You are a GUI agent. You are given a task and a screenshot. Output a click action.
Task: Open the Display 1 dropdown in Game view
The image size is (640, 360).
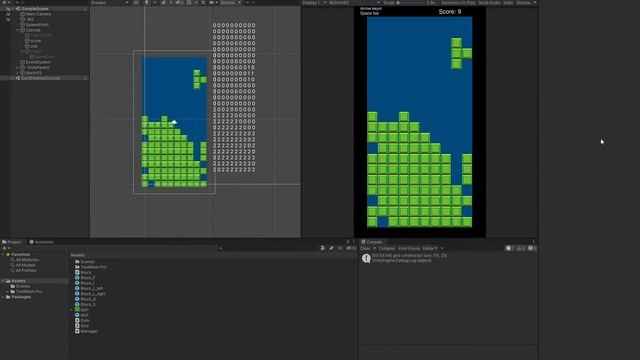313,3
